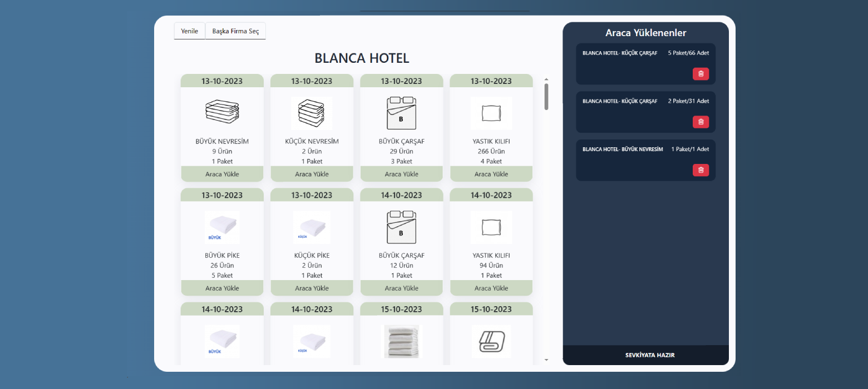Click the '266 Ürün' count text
The image size is (868, 389).
point(491,151)
